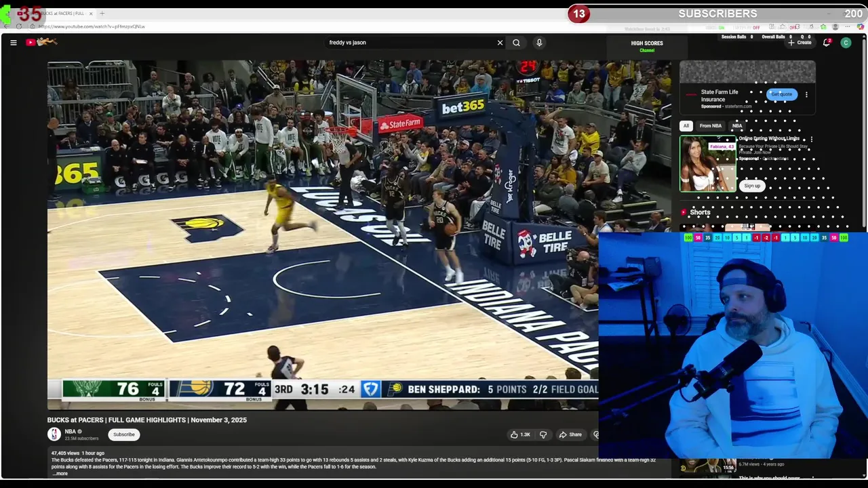Click video title BUCKS at PACERS highlights

pyautogui.click(x=146, y=420)
